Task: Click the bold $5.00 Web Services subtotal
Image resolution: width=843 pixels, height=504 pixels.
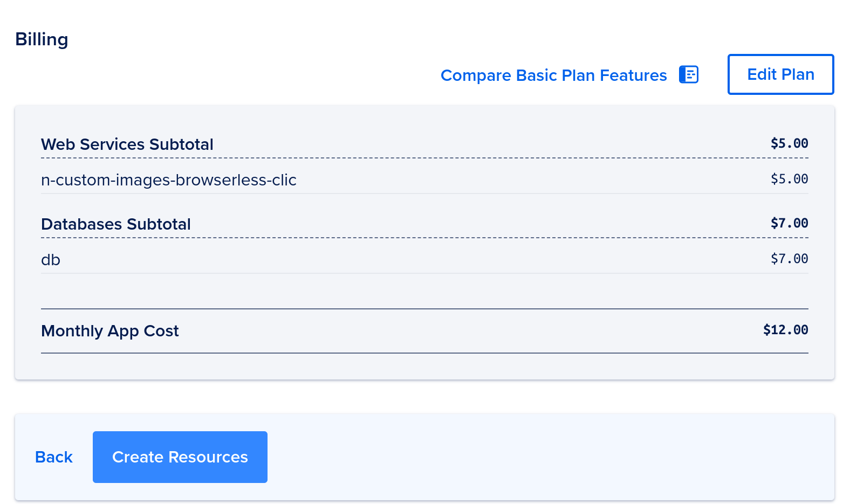Action: point(789,143)
